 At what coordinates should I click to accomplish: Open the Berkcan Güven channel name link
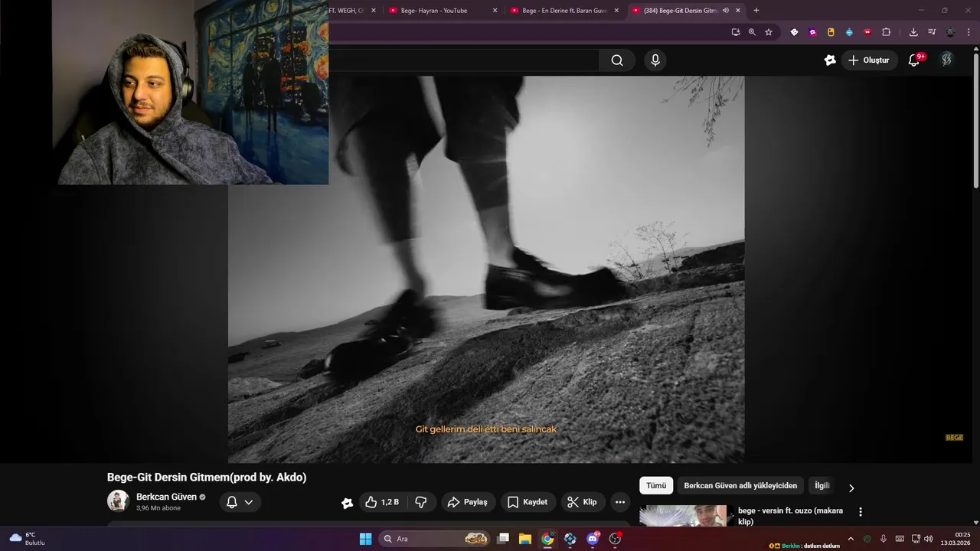[166, 497]
